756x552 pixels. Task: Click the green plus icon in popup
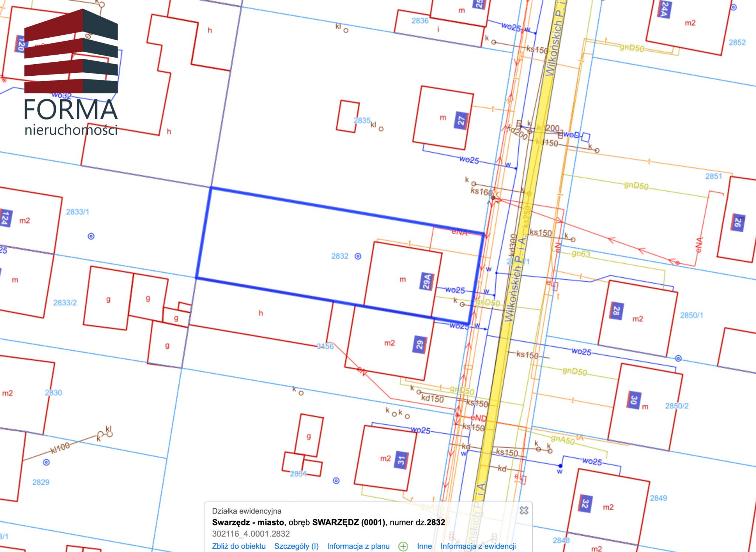(x=403, y=546)
